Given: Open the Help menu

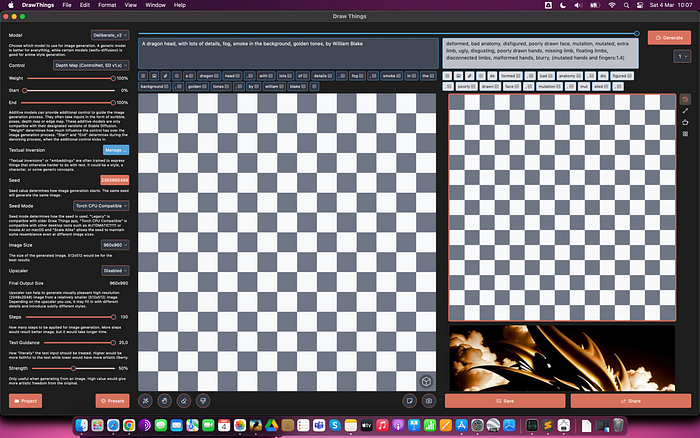Looking at the screenshot, I should (x=179, y=5).
